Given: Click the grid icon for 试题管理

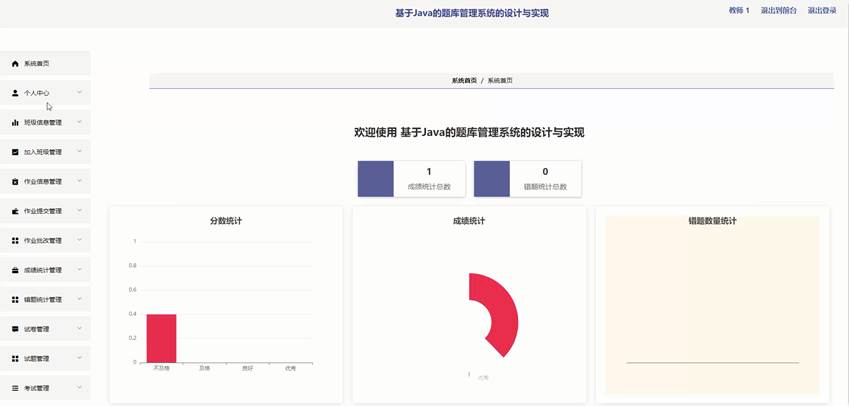Looking at the screenshot, I should [15, 359].
